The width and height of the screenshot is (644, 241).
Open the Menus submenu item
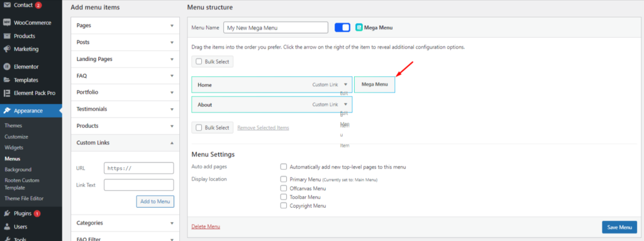click(13, 159)
